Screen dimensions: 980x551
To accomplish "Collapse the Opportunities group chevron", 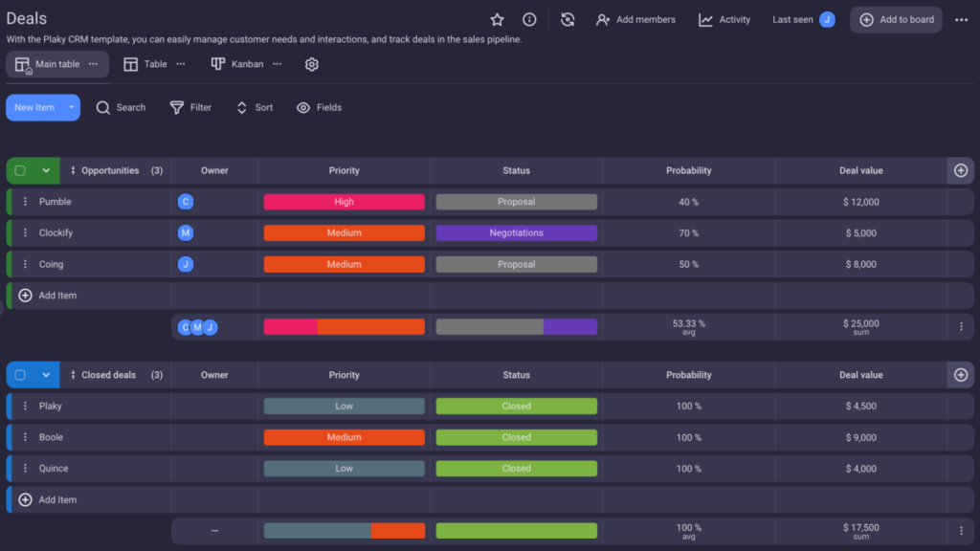I will tap(46, 170).
